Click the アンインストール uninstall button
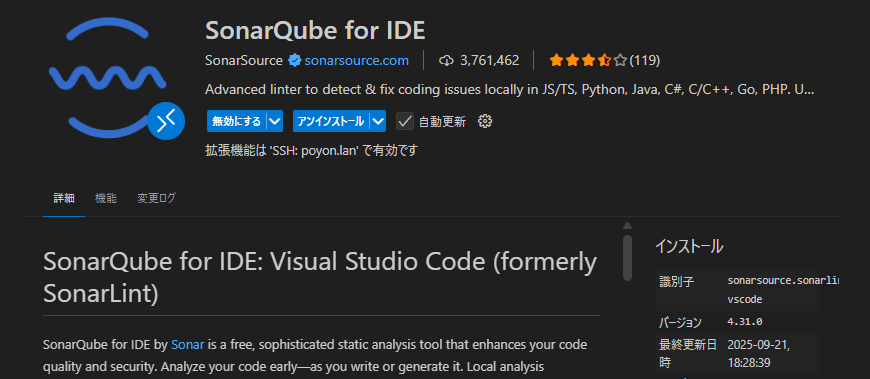The height and width of the screenshot is (379, 870). [331, 122]
